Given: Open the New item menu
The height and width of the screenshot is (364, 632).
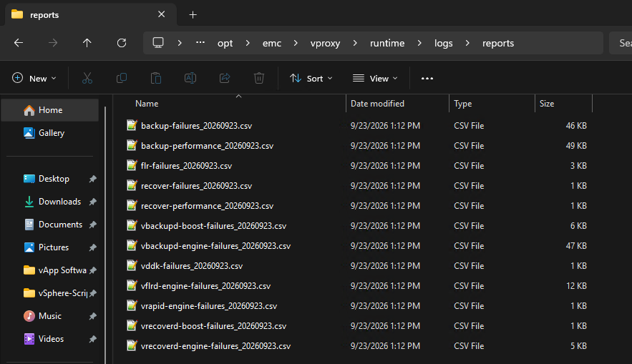Looking at the screenshot, I should click(34, 78).
